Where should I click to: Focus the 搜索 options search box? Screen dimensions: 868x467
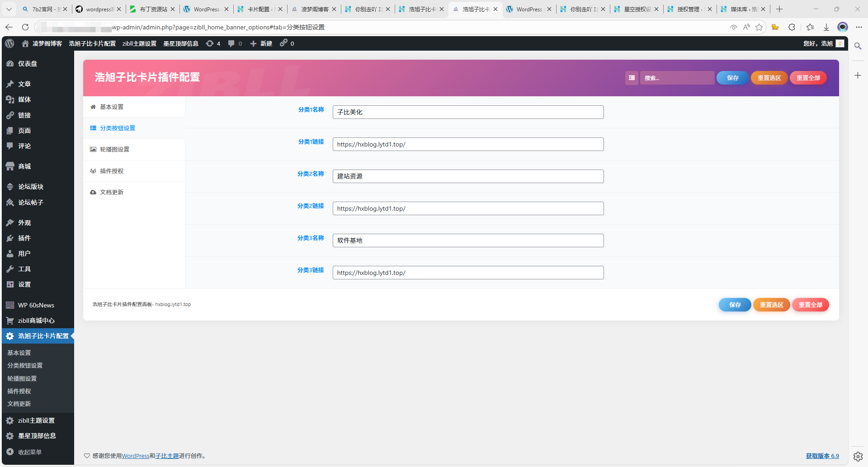[677, 78]
